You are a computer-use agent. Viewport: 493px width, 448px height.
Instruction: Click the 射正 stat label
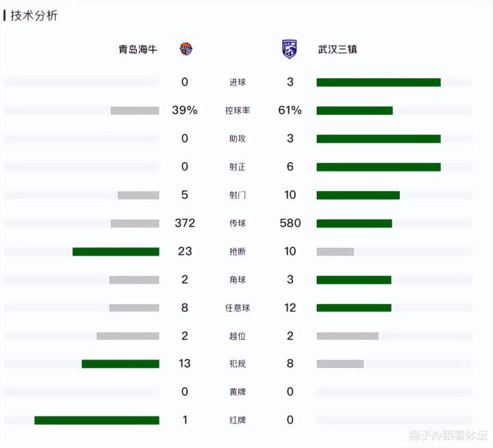click(x=238, y=166)
